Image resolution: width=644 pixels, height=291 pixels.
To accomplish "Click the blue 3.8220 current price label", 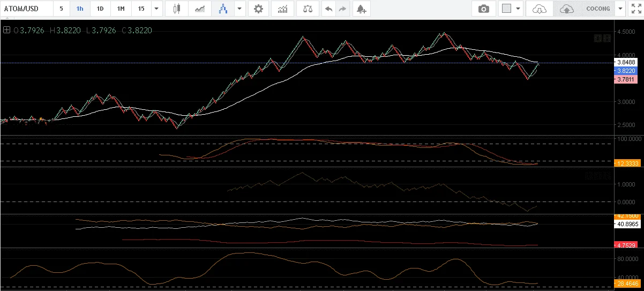I will pos(626,71).
